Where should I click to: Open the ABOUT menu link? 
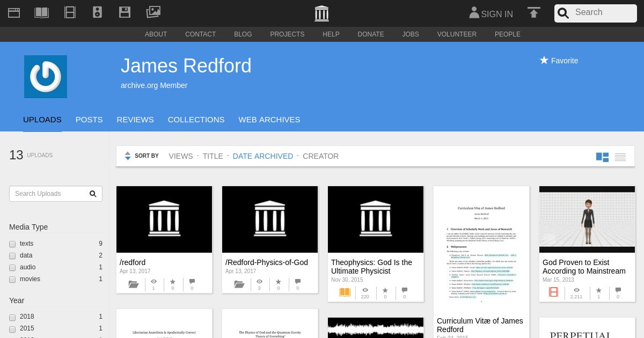tap(156, 34)
